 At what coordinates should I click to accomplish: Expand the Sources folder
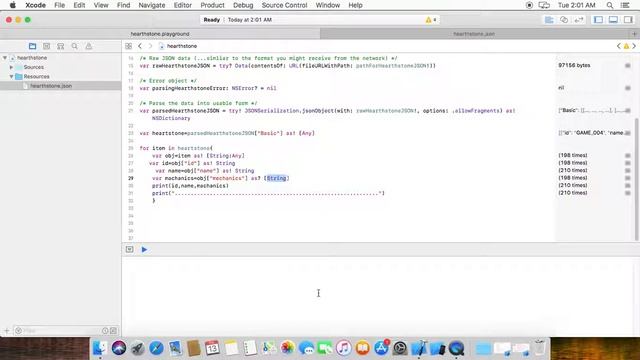tap(11, 67)
